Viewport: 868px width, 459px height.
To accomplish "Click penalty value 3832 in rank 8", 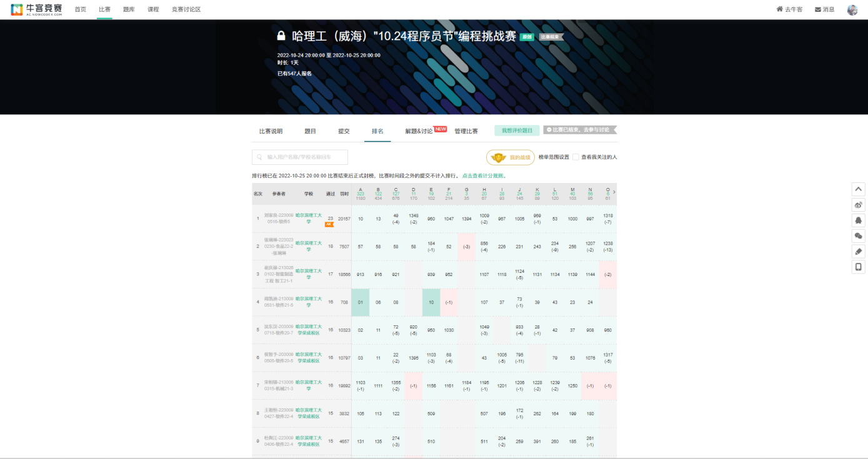I will [344, 413].
